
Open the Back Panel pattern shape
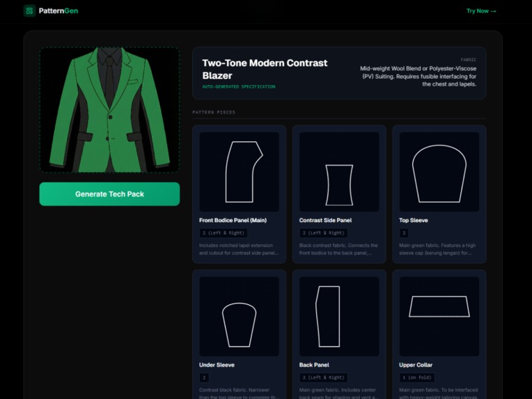(339, 316)
